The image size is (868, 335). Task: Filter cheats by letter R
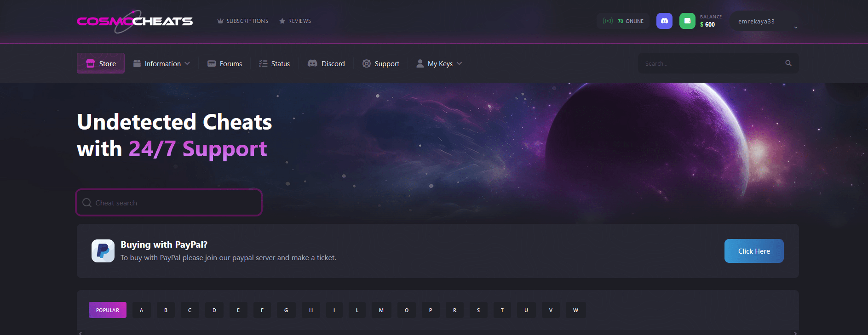click(x=455, y=310)
